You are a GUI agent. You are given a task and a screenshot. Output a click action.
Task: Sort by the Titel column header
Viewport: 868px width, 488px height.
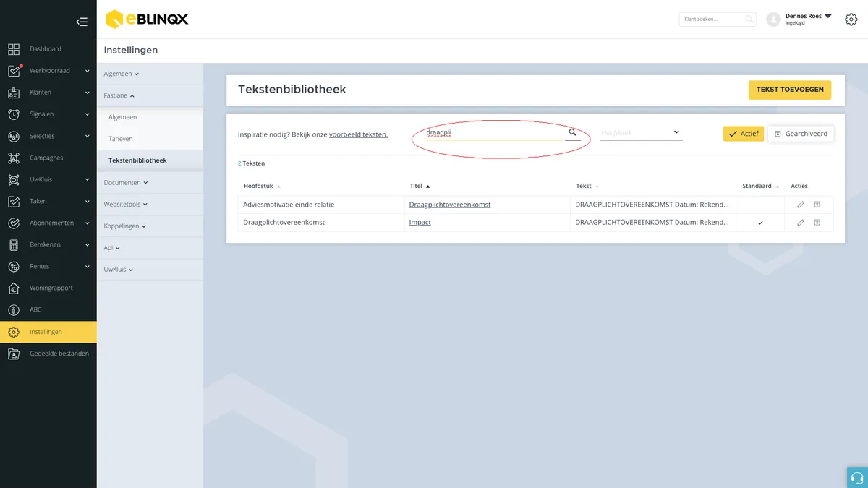point(420,186)
